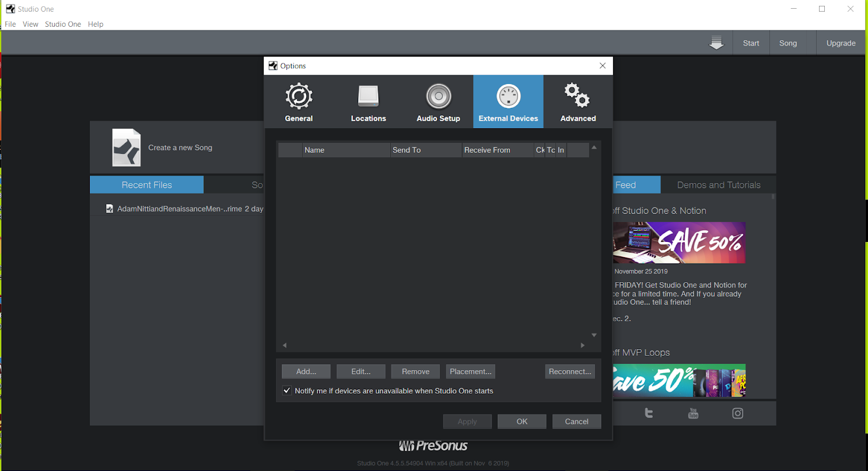This screenshot has width=868, height=471.
Task: Click the down arrow of device list scrollbar
Action: point(594,335)
